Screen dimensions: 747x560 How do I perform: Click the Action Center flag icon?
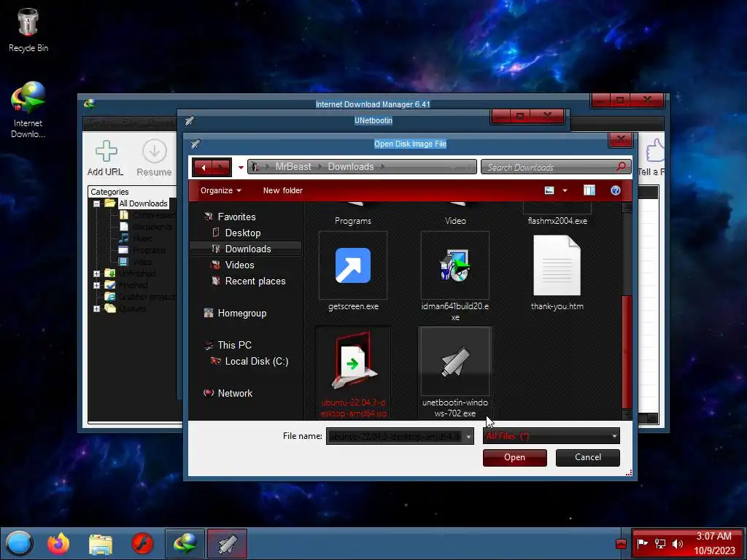coord(642,543)
